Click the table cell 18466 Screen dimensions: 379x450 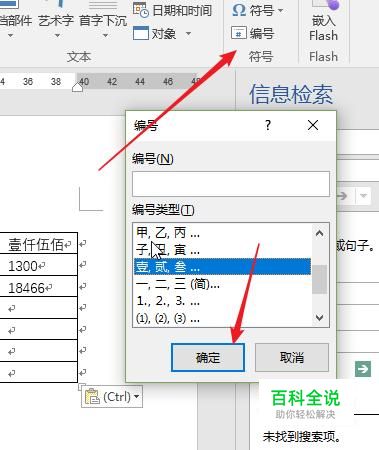pyautogui.click(x=39, y=287)
